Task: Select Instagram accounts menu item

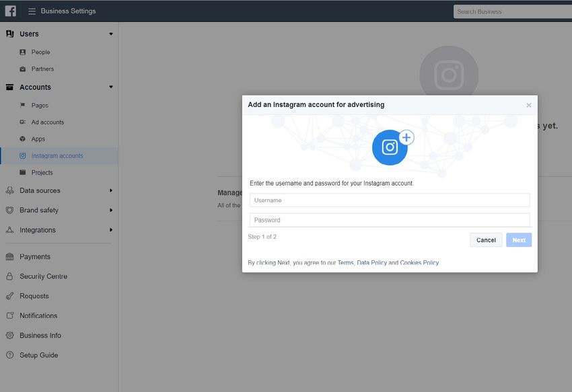Action: click(57, 156)
